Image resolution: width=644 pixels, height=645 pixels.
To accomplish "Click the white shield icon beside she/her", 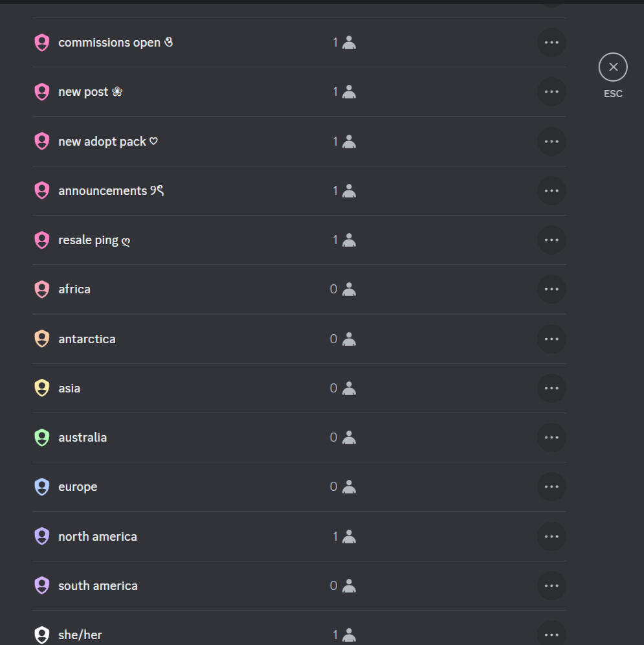I will pos(42,635).
